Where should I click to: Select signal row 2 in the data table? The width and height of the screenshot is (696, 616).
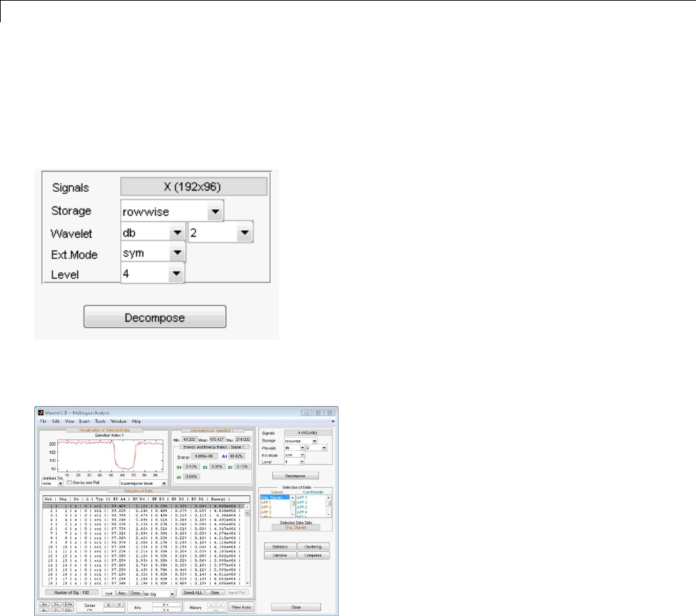(x=144, y=511)
